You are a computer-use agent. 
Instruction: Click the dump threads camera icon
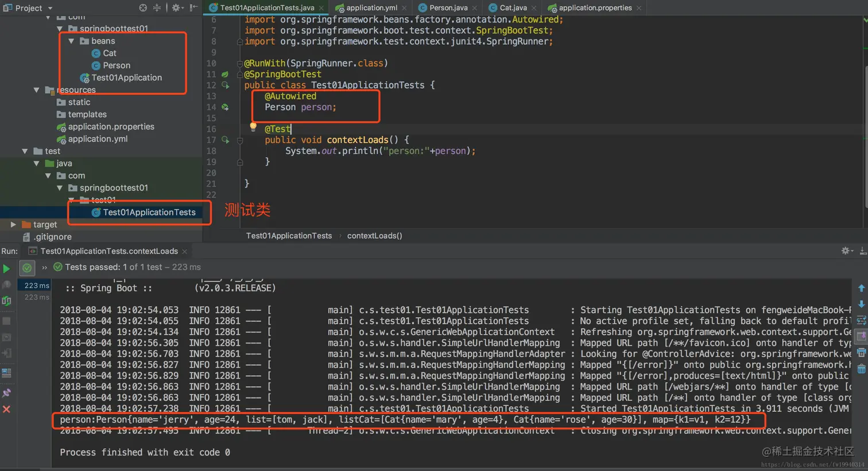[6, 337]
